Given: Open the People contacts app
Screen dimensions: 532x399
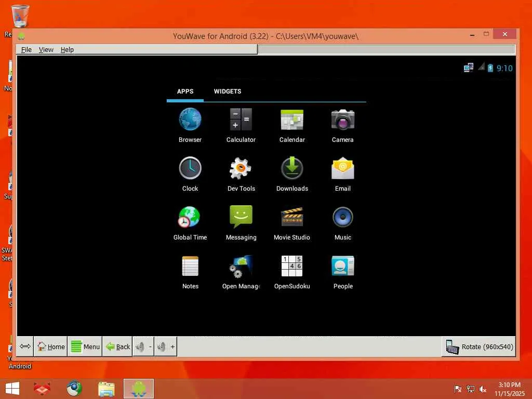Looking at the screenshot, I should (343, 271).
